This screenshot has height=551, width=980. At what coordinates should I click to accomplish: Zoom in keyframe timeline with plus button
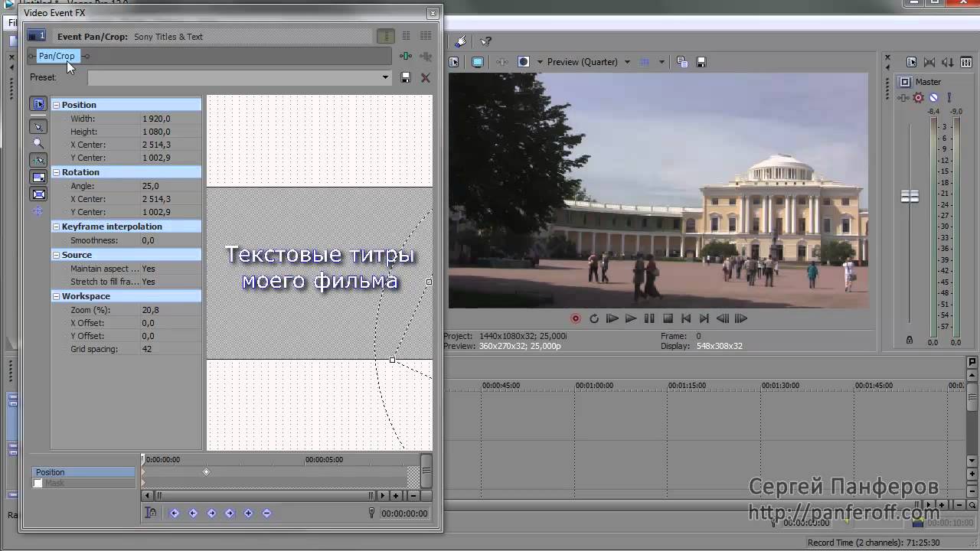click(x=396, y=496)
